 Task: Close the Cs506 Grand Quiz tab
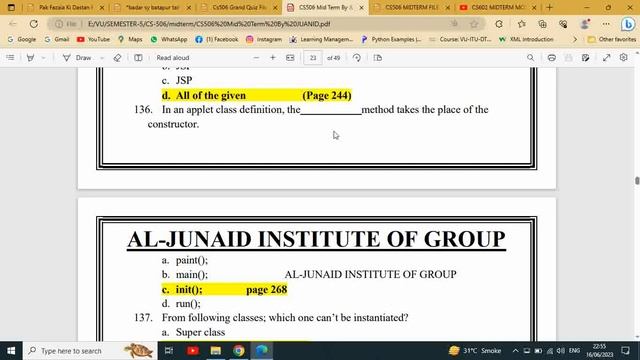[x=275, y=8]
